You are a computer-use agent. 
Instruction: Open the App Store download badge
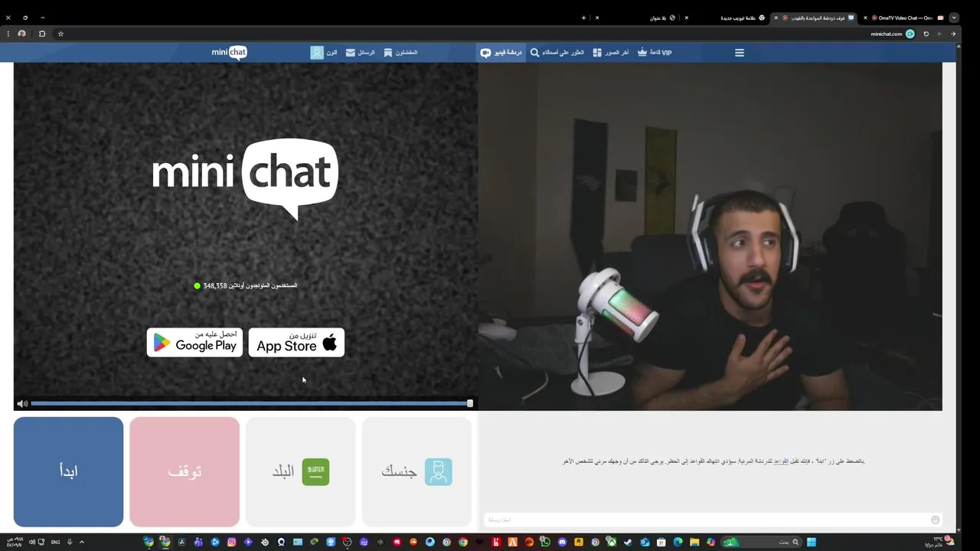(x=296, y=342)
